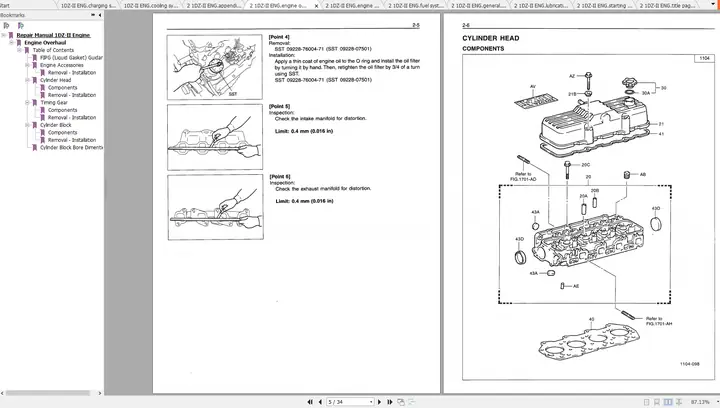
Task: Open the zoom level dropdown arrow
Action: tap(717, 402)
